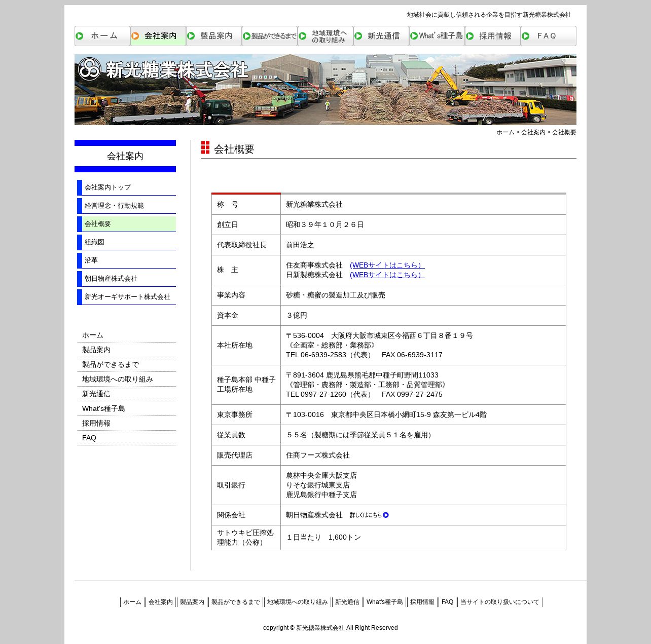The image size is (651, 644).
Task: Click footer link ホーム
Action: (132, 602)
